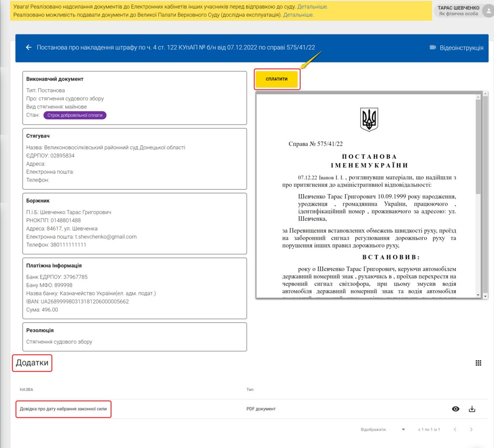Switch attachments to grid view
The width and height of the screenshot is (494, 448).
click(479, 364)
